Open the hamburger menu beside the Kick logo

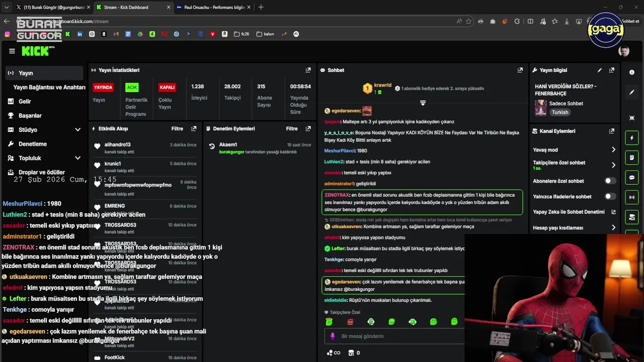pos(12,51)
